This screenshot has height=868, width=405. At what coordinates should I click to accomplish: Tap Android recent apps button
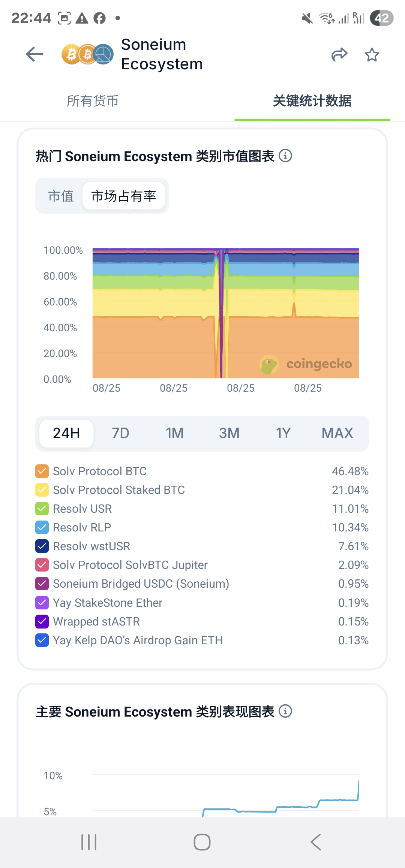pos(89,842)
